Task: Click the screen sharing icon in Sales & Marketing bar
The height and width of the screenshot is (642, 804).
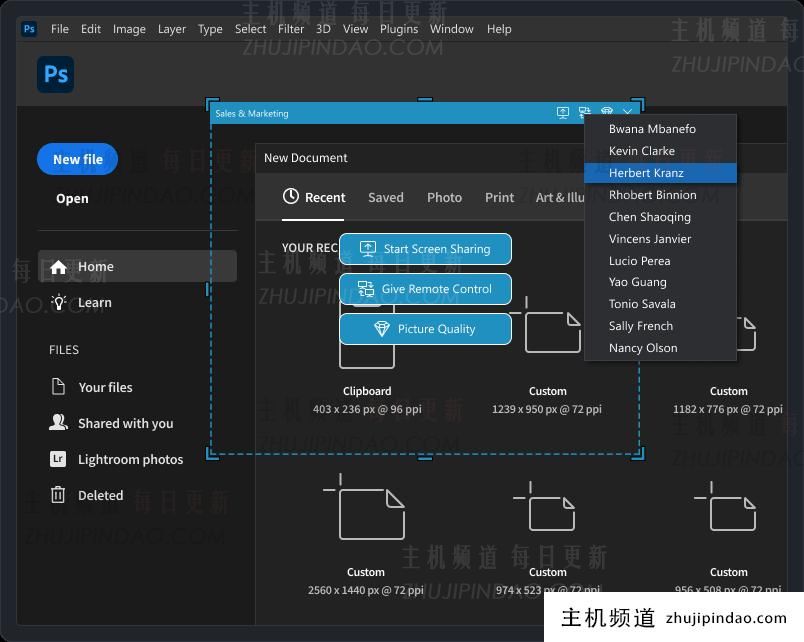Action: point(562,112)
